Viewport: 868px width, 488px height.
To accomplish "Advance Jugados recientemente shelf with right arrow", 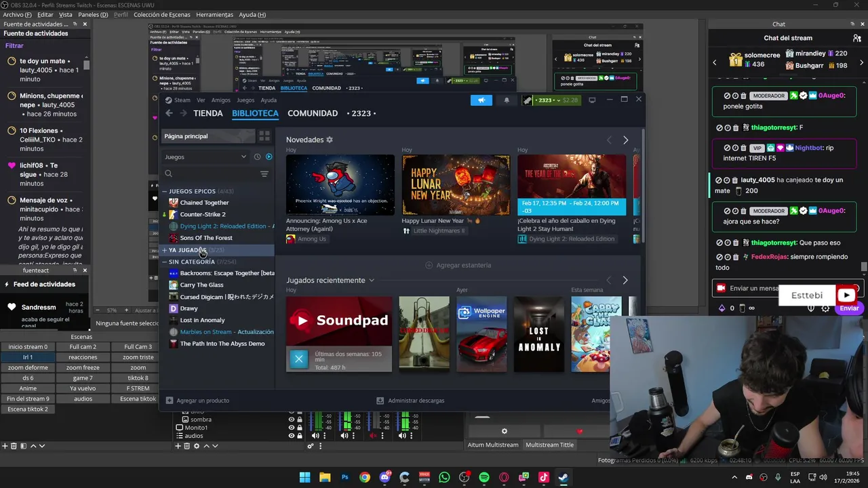I will (625, 280).
